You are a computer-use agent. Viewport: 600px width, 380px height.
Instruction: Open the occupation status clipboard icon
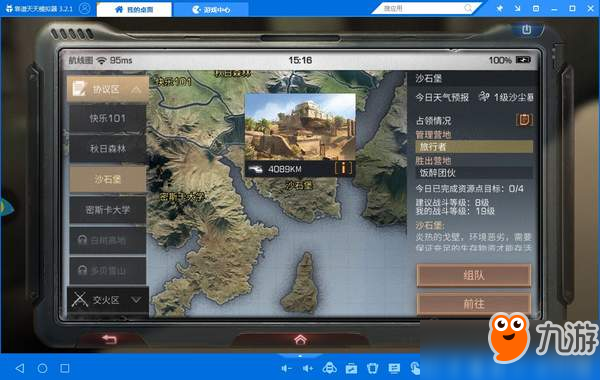(524, 120)
